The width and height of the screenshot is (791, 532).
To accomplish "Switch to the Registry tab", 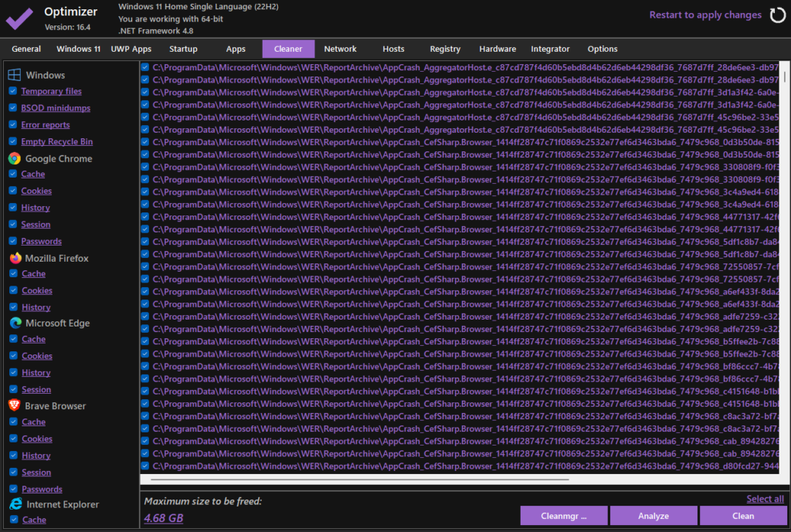I will pyautogui.click(x=445, y=49).
